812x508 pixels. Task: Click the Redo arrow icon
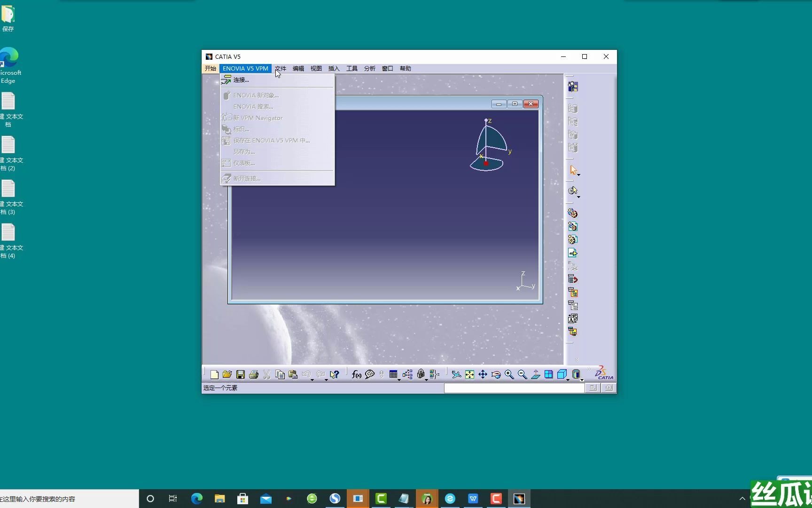click(320, 374)
